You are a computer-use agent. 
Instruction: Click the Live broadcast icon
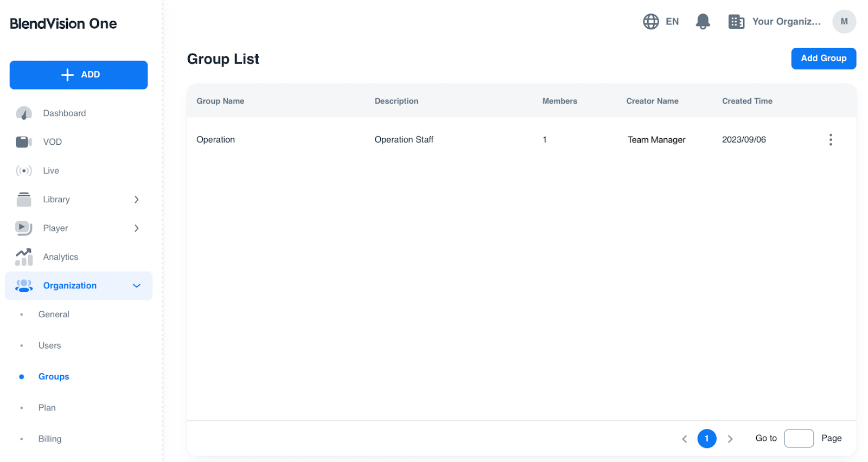[x=24, y=171]
